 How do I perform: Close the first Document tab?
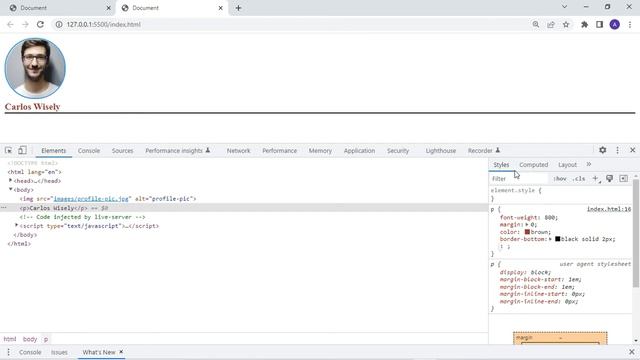coord(108,8)
